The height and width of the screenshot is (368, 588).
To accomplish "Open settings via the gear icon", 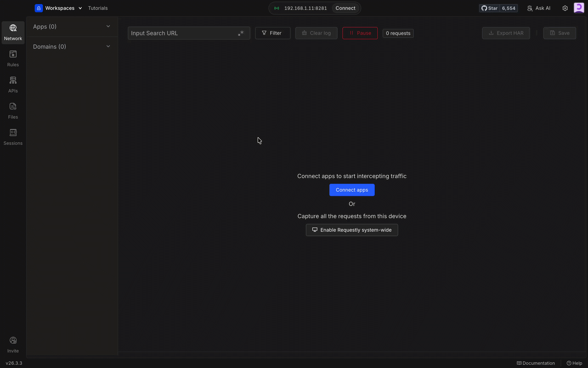I will pyautogui.click(x=565, y=8).
